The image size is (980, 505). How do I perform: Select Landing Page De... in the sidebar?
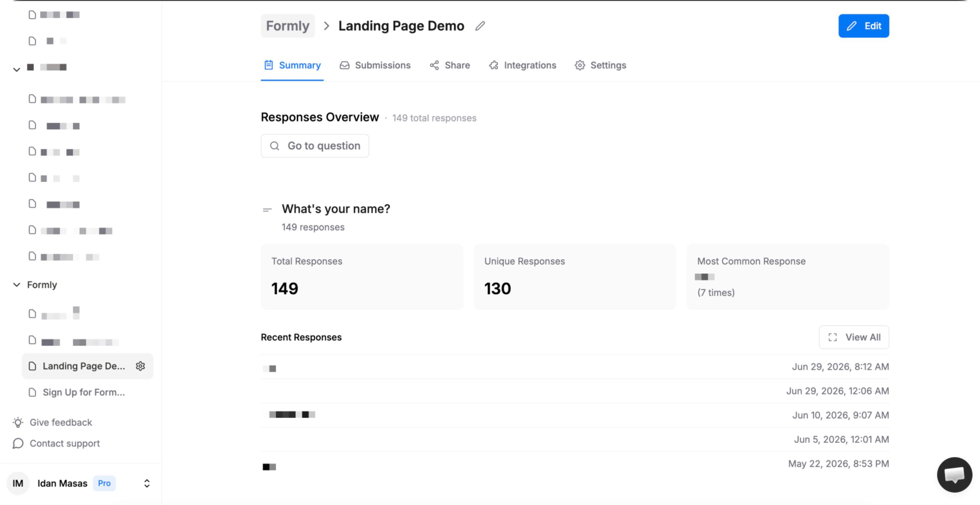[x=88, y=366]
